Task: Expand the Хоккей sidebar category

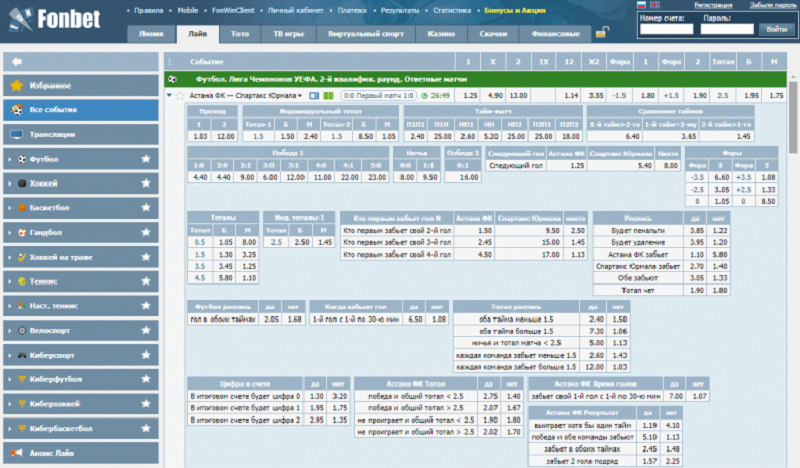Action: [10, 184]
